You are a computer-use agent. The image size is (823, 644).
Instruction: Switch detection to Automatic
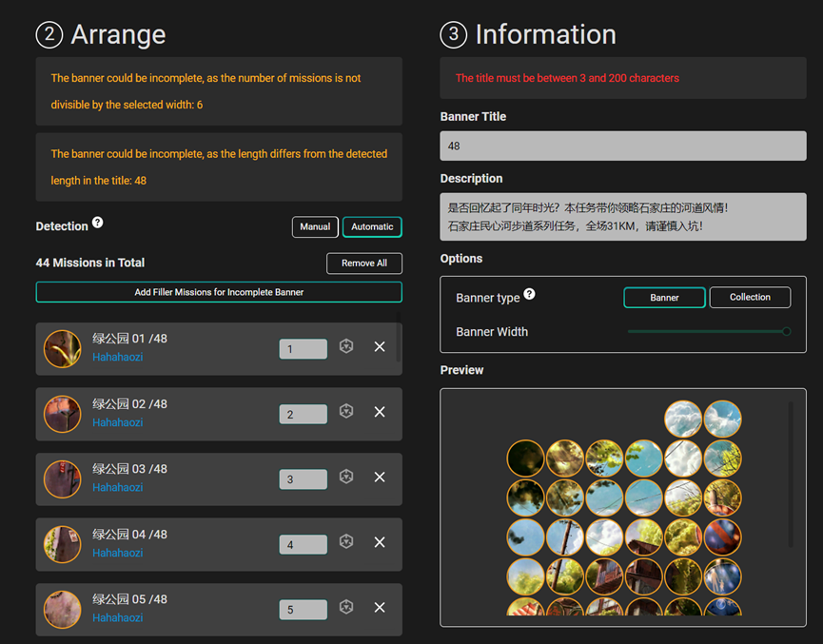click(372, 226)
